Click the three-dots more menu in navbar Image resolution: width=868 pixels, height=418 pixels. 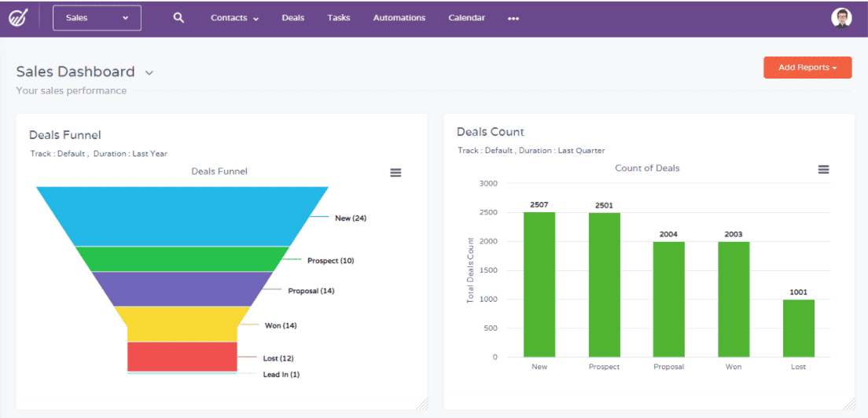(513, 19)
